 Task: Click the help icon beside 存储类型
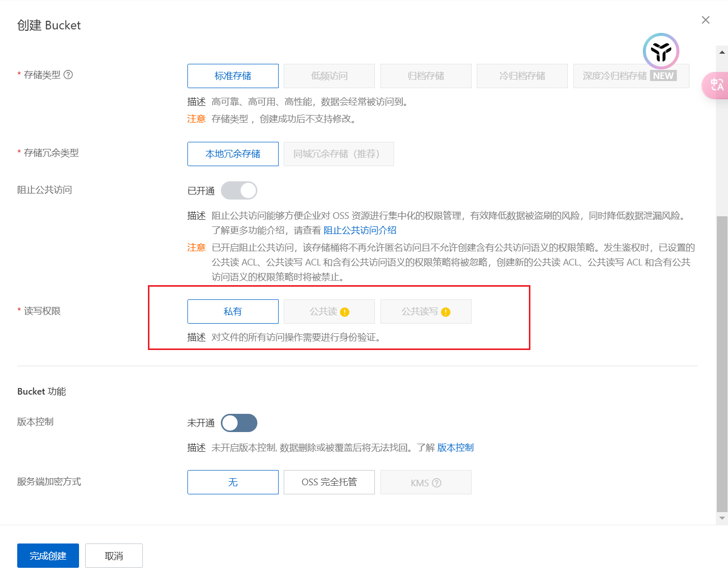68,75
